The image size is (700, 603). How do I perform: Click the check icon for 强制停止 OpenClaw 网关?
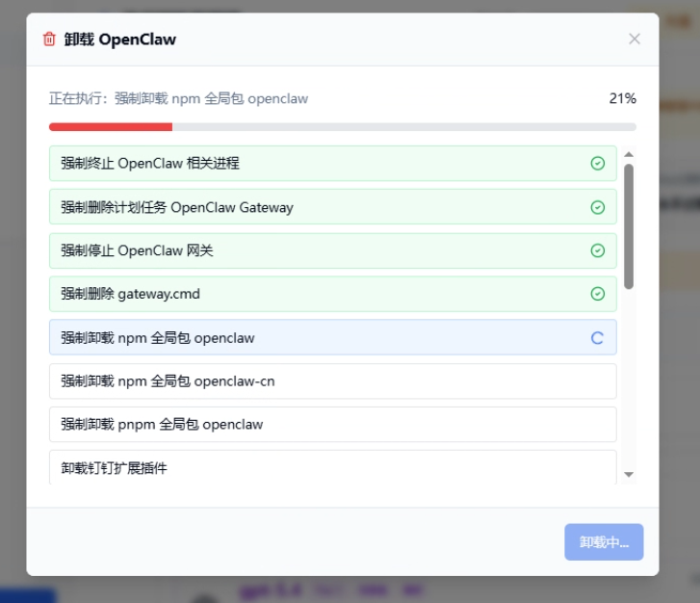click(x=598, y=250)
